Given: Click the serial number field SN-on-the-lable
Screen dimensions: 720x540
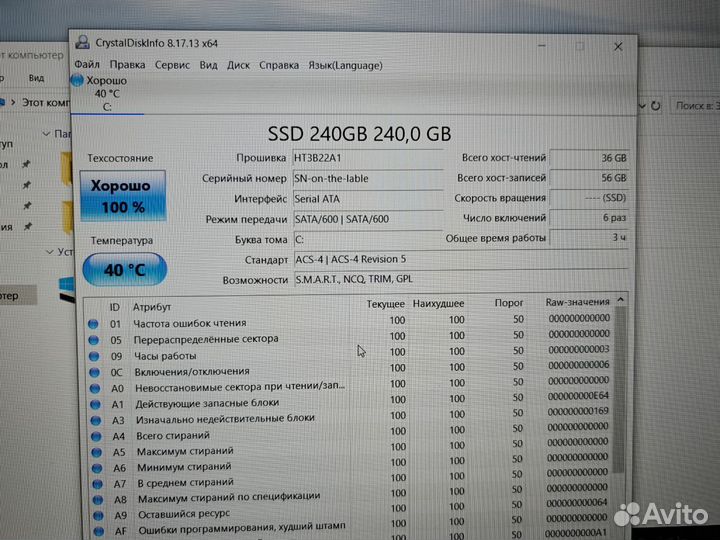Looking at the screenshot, I should click(367, 179).
